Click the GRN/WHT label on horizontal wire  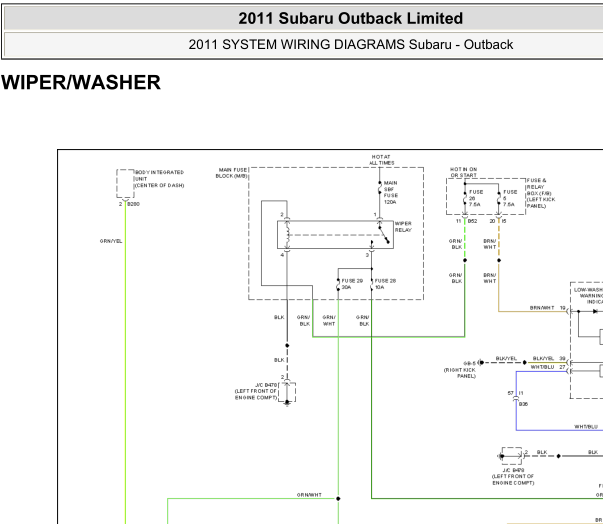309,495
